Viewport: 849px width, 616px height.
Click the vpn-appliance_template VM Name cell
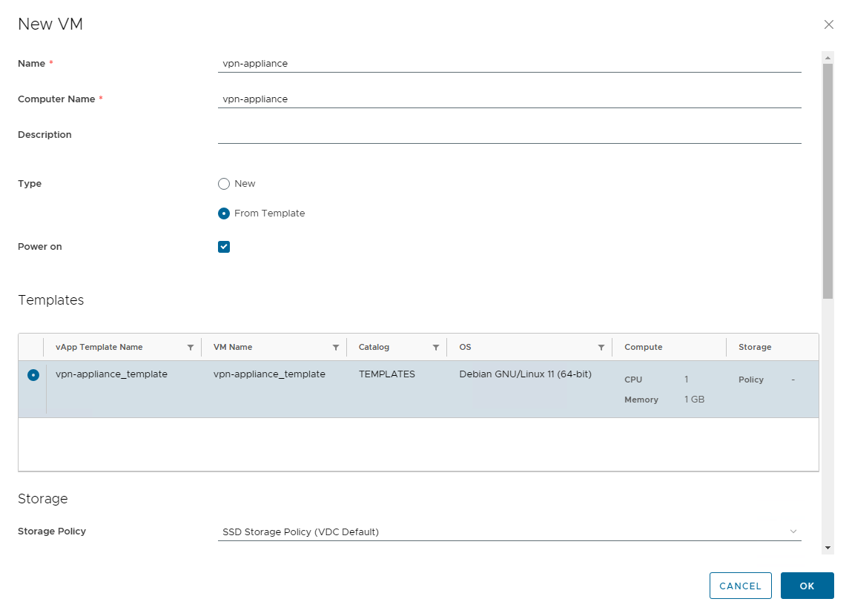coord(269,374)
